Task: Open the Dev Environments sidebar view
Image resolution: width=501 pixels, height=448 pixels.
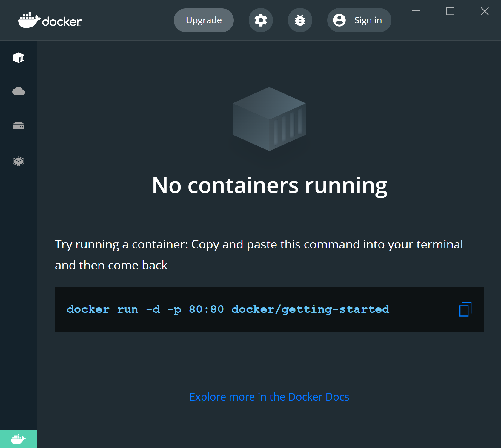Action: pos(19,161)
